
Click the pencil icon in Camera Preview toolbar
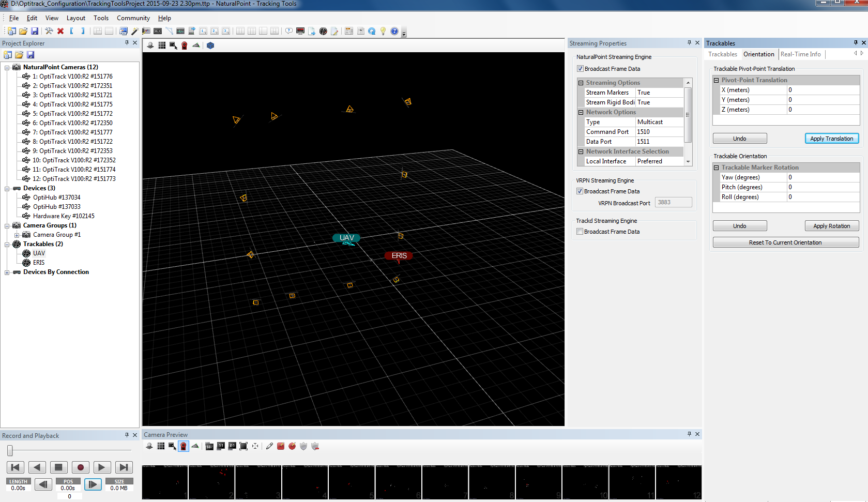tap(269, 446)
